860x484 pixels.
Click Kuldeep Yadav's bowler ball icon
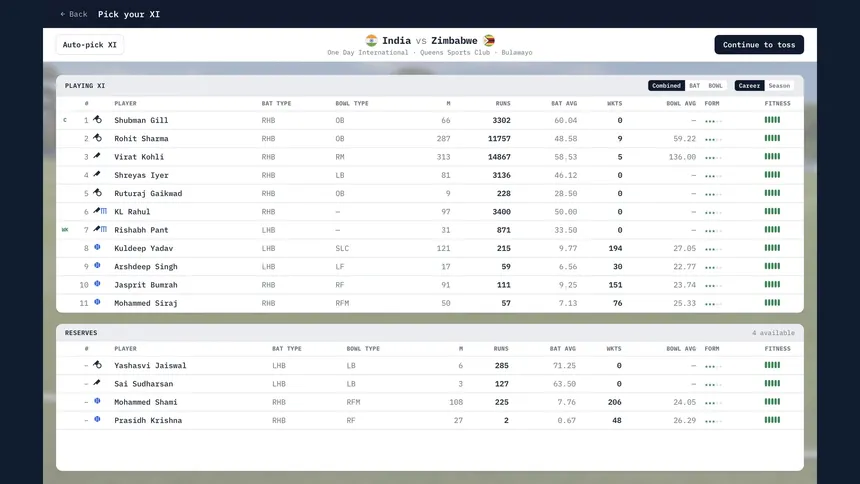pos(97,247)
